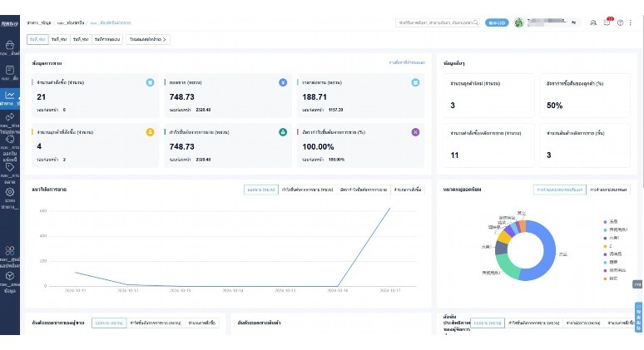The height and width of the screenshot is (350, 644).
Task: Open the document orders icon in sidebar
Action: 10,70
